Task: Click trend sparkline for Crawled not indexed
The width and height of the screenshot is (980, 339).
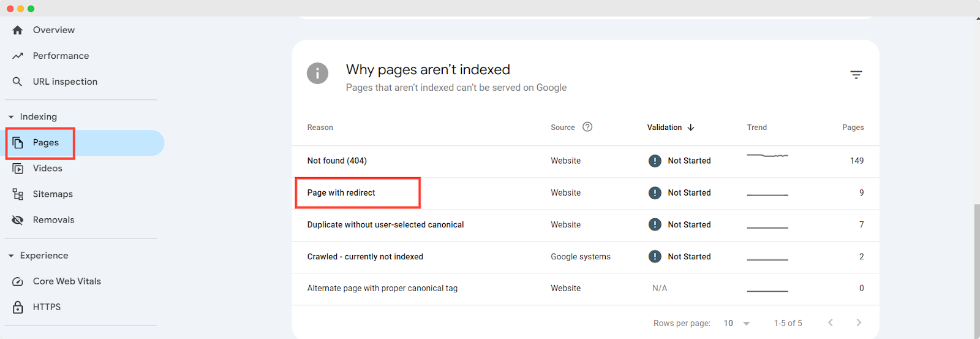Action: pos(767,259)
